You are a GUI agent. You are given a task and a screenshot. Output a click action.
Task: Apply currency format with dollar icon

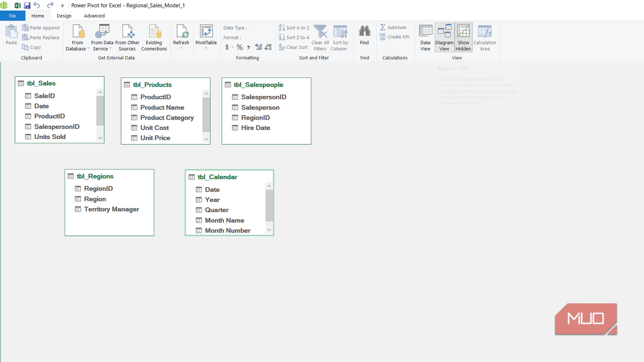227,48
